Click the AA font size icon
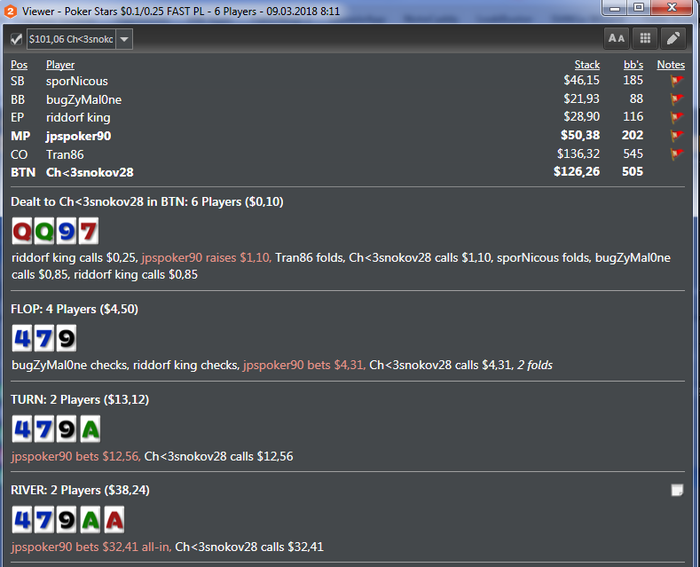 coord(616,39)
